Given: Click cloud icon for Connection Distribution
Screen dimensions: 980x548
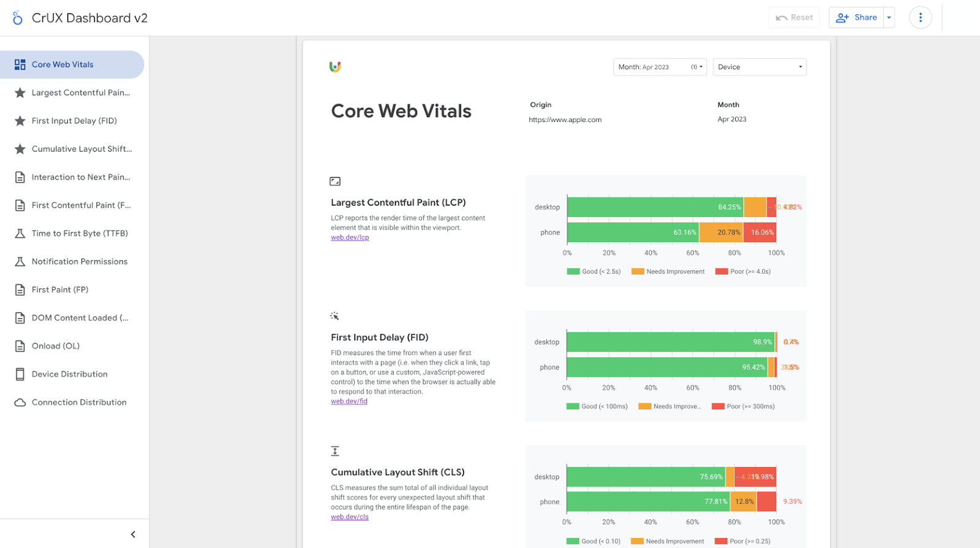Looking at the screenshot, I should (20, 403).
